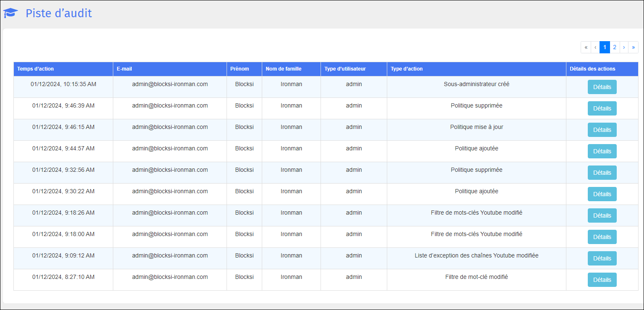Select timestamp 01/12/2024, 10:15:35 AM

tap(63, 84)
